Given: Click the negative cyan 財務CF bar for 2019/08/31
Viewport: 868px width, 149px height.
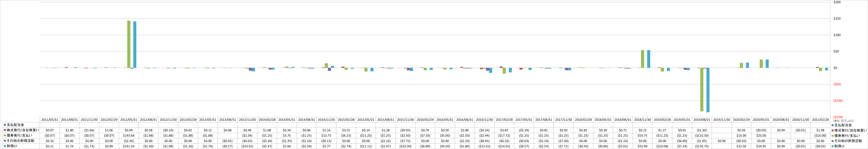Looking at the screenshot, I should point(708,90).
